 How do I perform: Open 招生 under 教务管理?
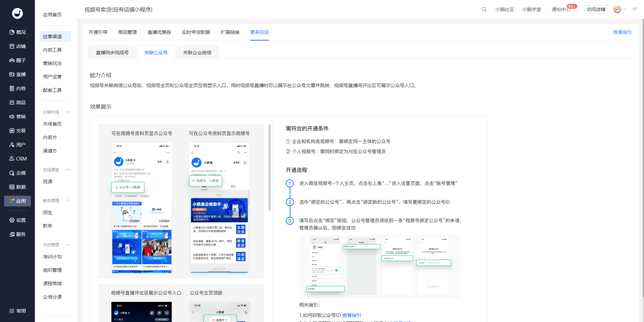(48, 212)
